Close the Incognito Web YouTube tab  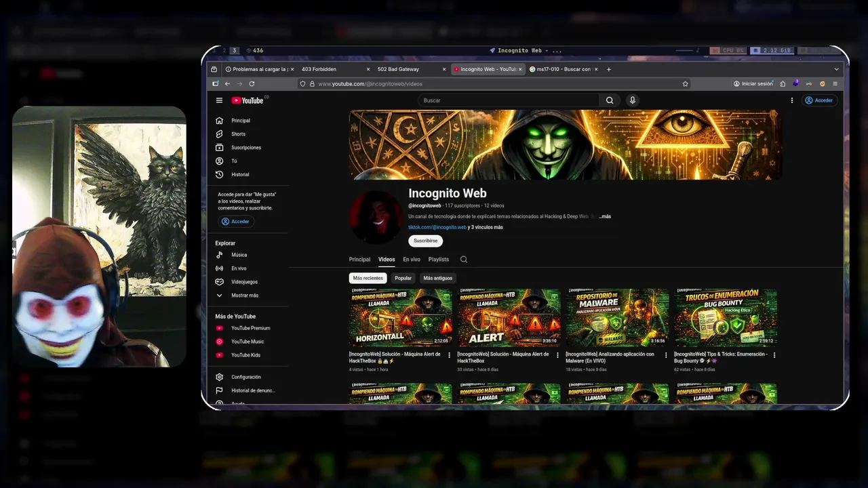tap(521, 69)
